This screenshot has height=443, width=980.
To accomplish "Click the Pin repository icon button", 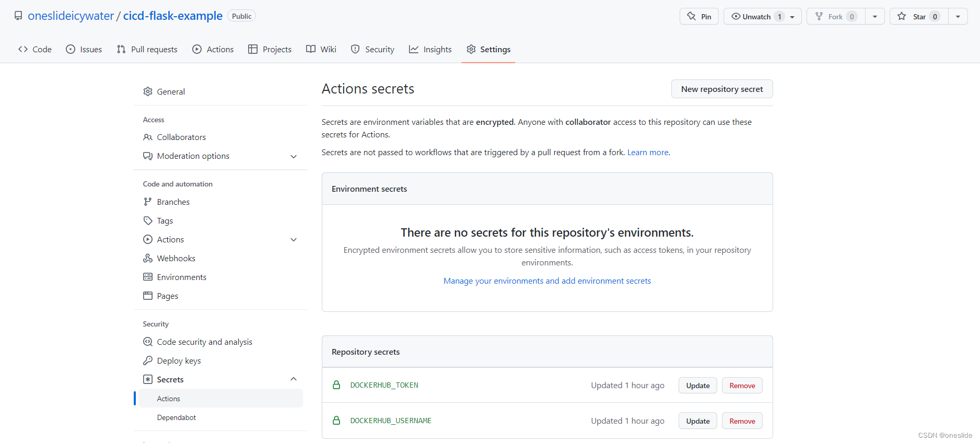I will [x=692, y=16].
